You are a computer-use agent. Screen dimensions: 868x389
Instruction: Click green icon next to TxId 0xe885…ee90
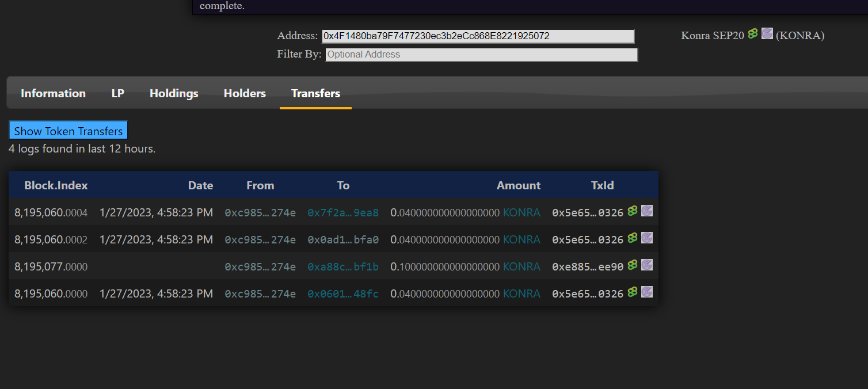click(x=633, y=265)
